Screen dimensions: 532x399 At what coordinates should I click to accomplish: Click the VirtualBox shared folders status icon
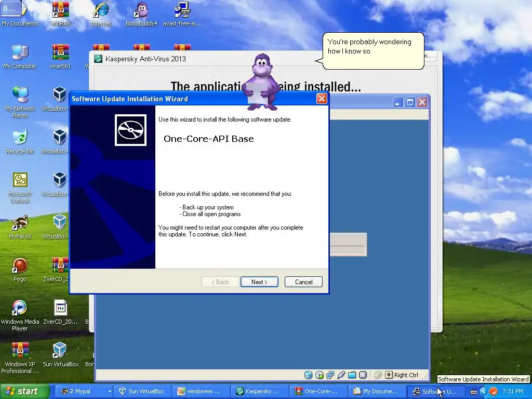click(352, 375)
